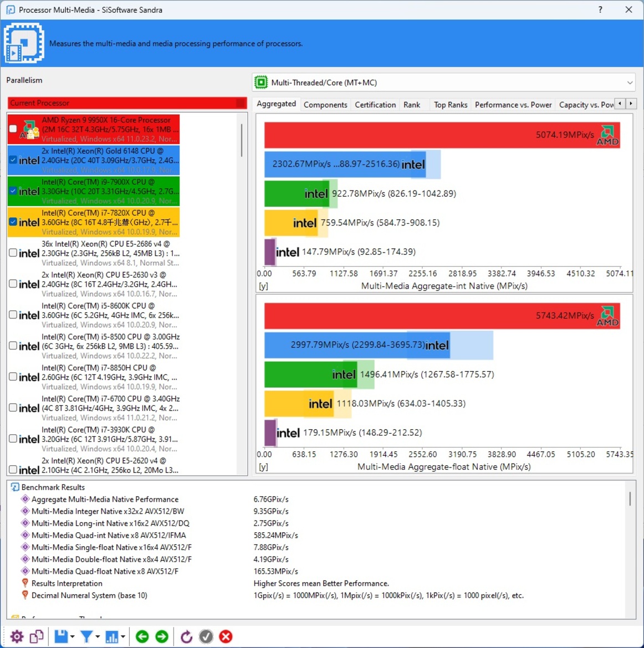Refresh the benchmark with the circular arrow

click(x=186, y=636)
